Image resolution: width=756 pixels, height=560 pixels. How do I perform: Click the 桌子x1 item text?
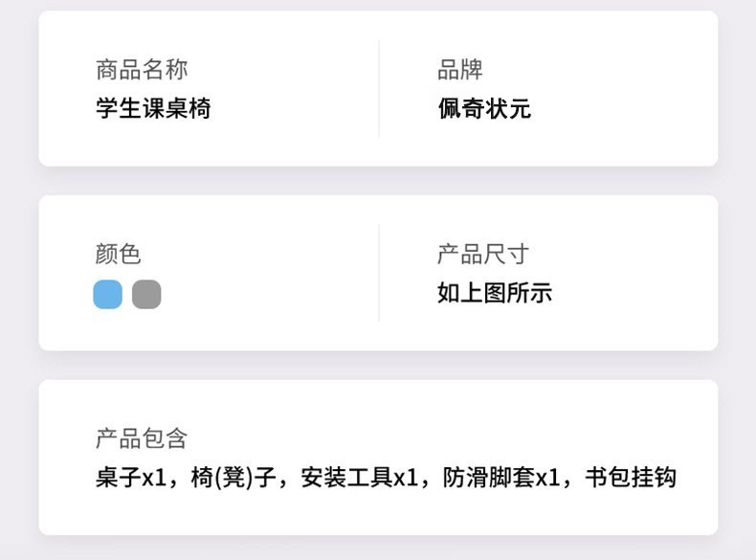131,477
